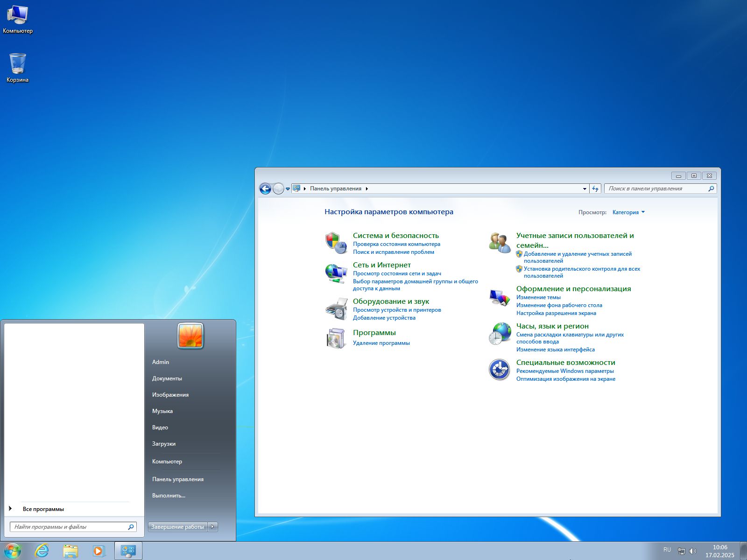Click the network icon in the system tray

click(681, 551)
